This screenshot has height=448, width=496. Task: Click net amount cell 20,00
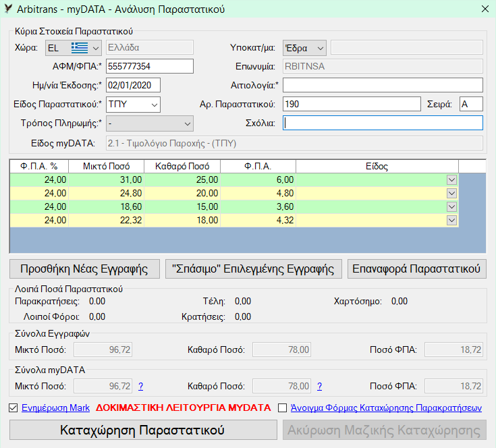click(x=182, y=193)
